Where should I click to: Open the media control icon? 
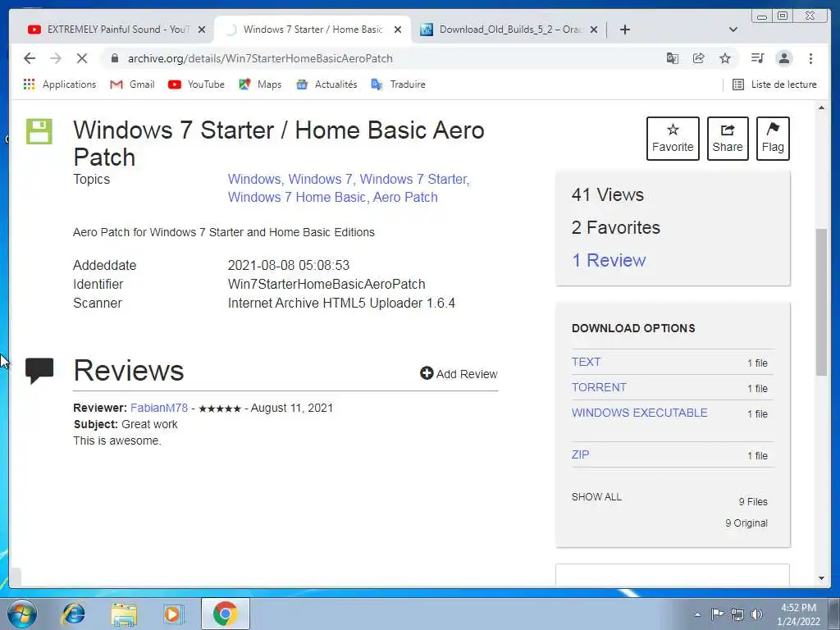(x=757, y=58)
